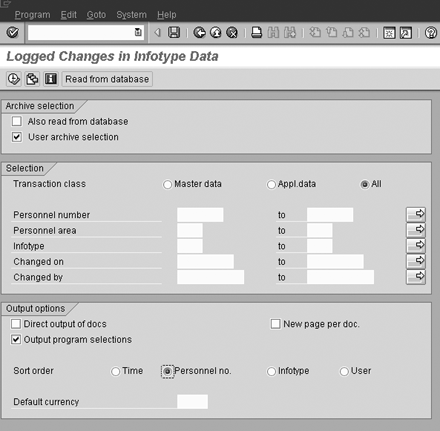Open the Goto menu

tap(96, 15)
